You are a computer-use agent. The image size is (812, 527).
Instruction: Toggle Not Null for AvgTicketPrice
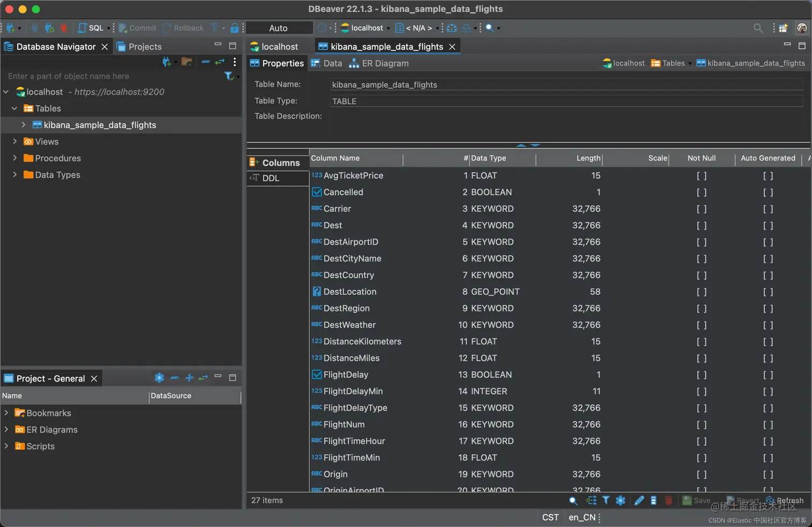701,175
